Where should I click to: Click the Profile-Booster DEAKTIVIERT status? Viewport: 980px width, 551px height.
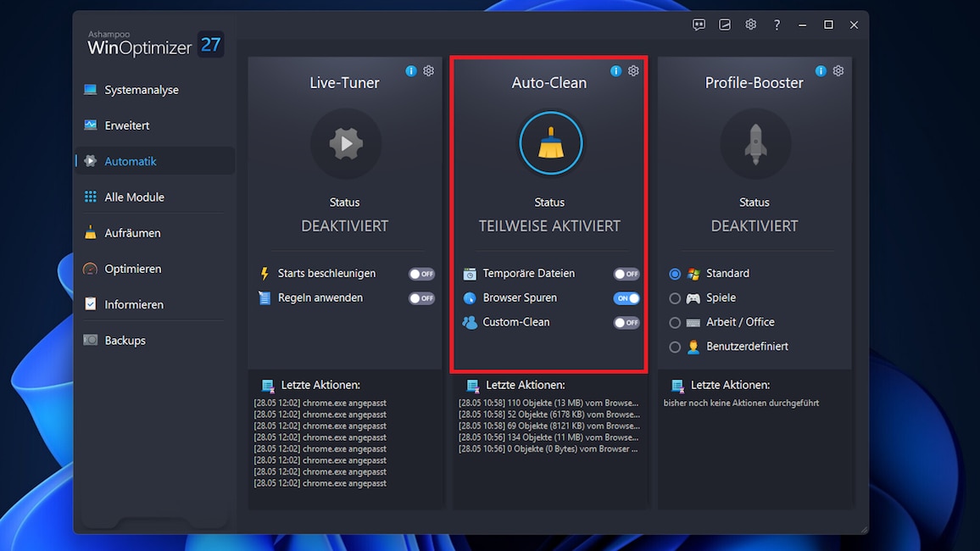tap(754, 225)
